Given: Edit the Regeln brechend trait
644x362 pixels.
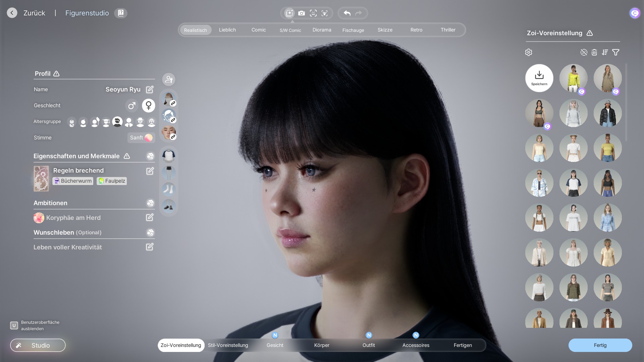Looking at the screenshot, I should click(150, 171).
